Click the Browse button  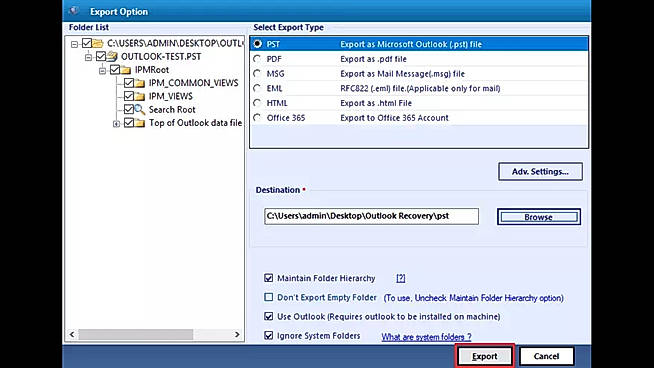point(538,217)
